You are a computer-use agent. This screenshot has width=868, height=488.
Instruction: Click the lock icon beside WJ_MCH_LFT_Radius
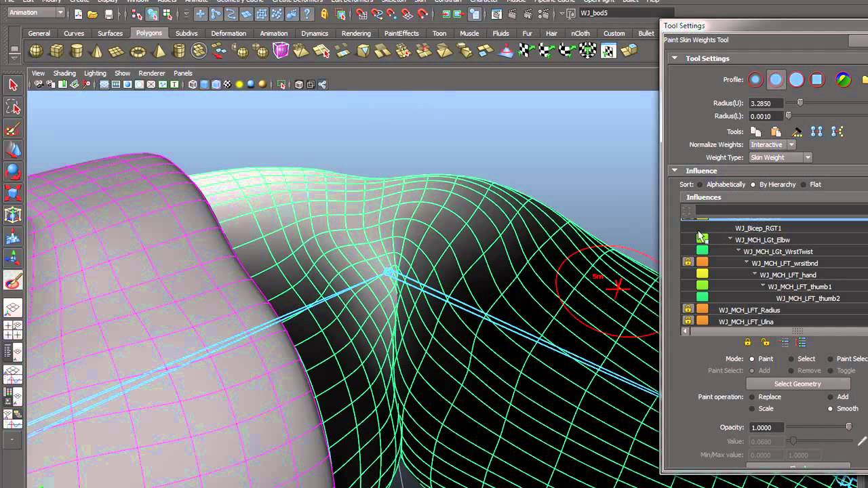[688, 310]
